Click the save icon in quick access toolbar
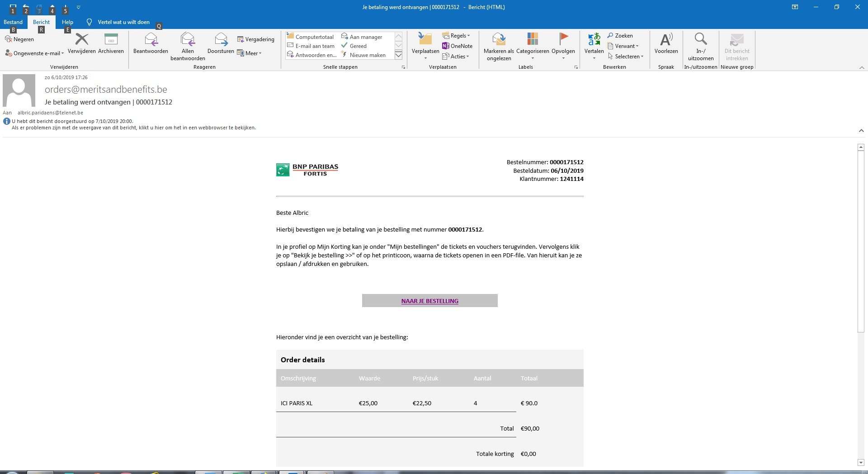The image size is (868, 474). click(13, 7)
